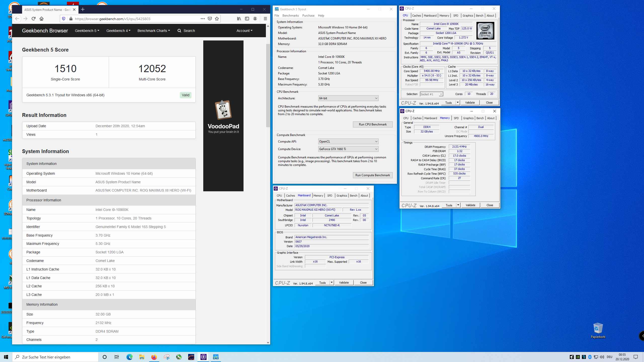
Task: Open page actions three-dot menu
Action: click(x=203, y=19)
